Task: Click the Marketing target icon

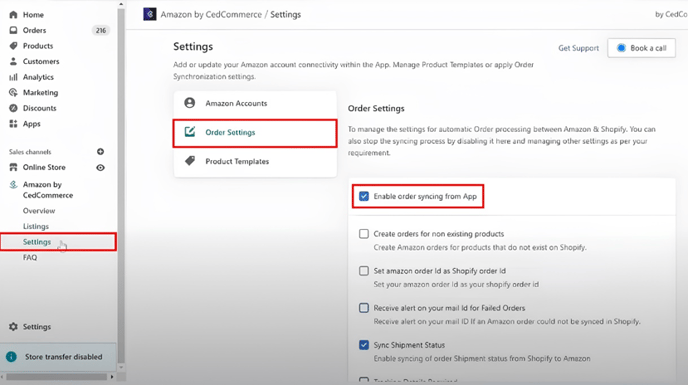Action: (13, 92)
